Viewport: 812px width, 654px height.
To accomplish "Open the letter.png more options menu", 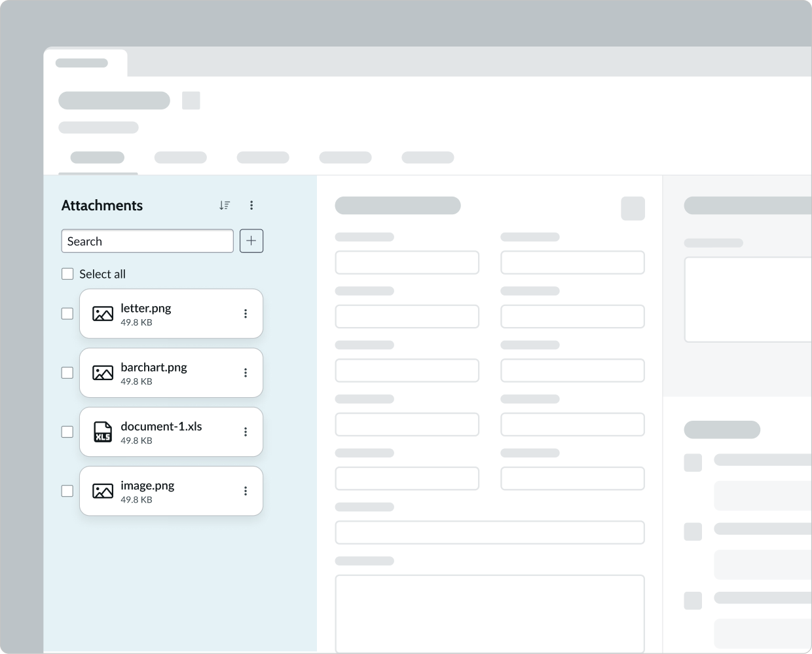I will [246, 314].
